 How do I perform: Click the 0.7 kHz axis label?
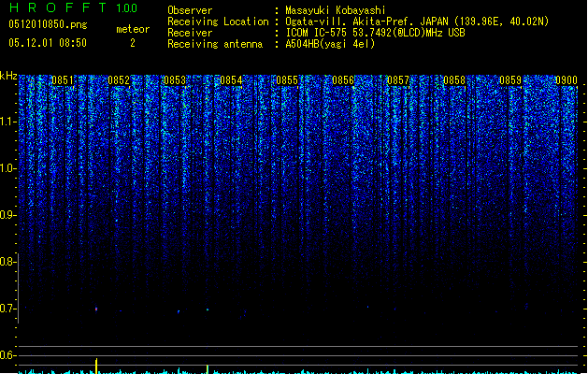pyautogui.click(x=7, y=309)
